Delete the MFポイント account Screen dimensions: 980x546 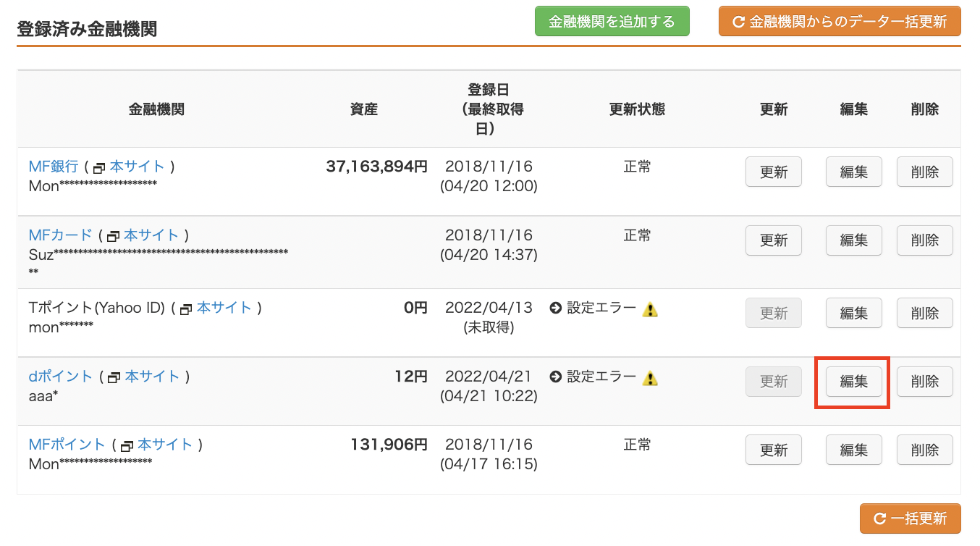tap(925, 450)
